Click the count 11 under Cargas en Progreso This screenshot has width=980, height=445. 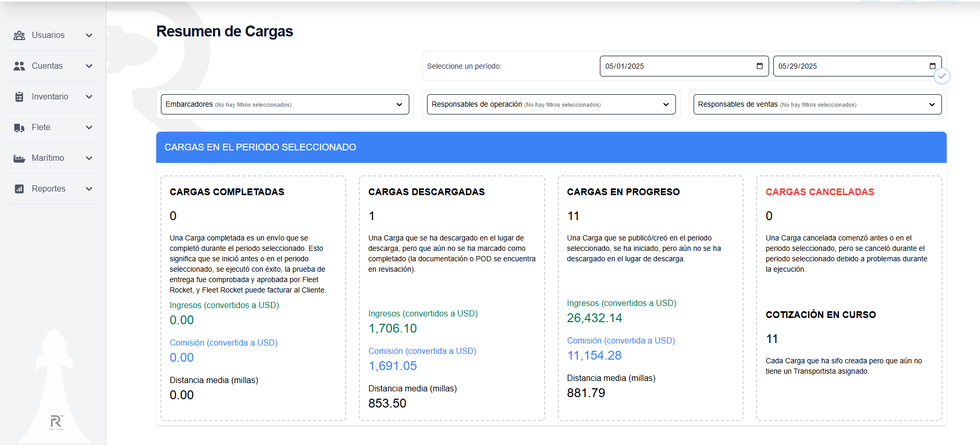pyautogui.click(x=573, y=216)
